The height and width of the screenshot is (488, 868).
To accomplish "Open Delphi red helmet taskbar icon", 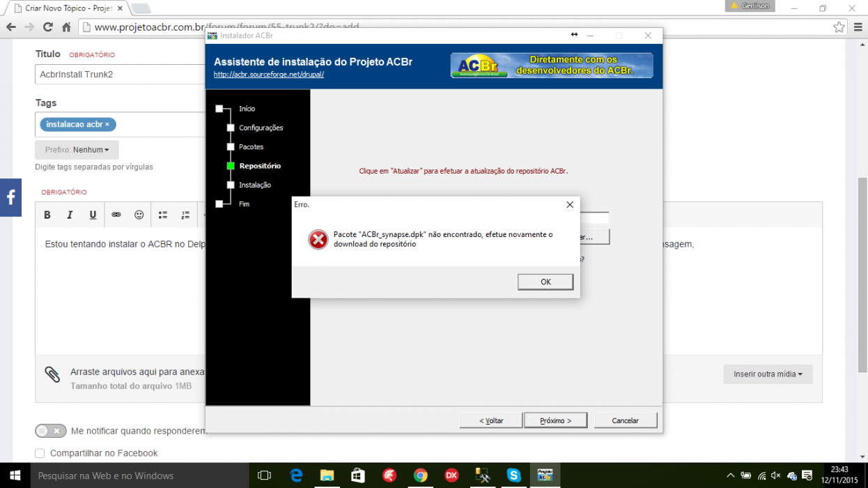I will [389, 475].
